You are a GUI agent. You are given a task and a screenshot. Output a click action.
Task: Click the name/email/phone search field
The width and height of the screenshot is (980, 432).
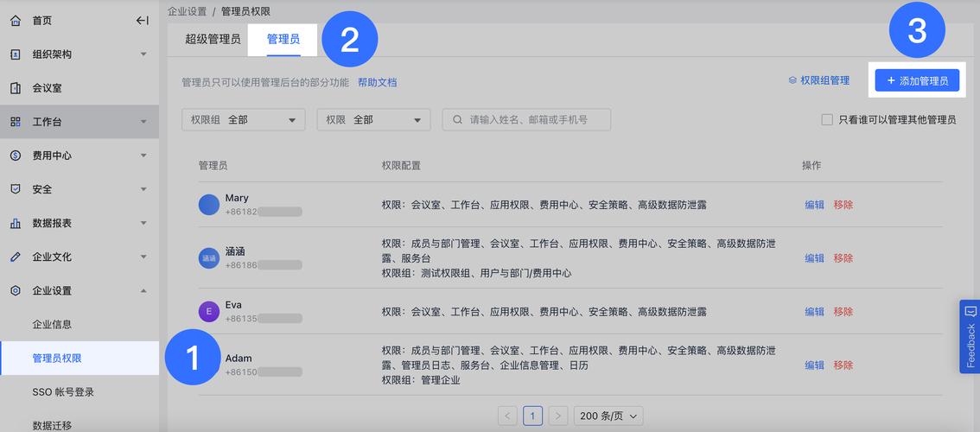(526, 119)
